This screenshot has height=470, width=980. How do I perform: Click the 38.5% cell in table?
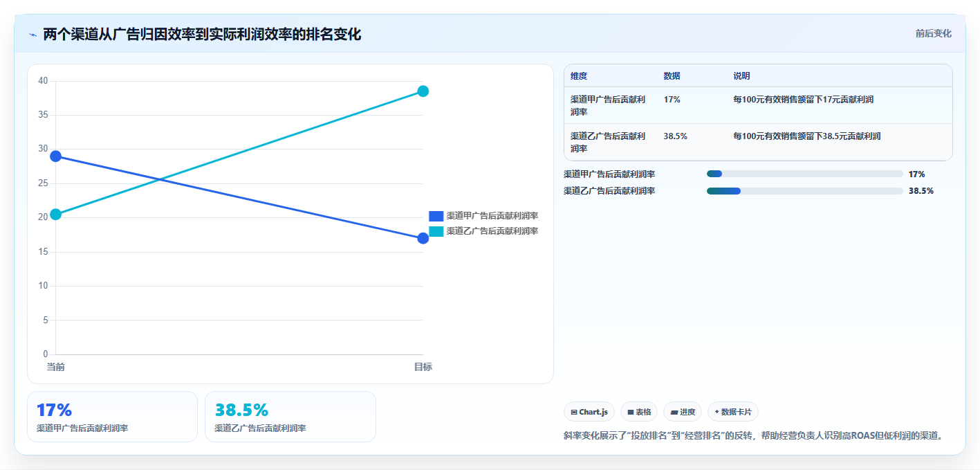click(675, 136)
